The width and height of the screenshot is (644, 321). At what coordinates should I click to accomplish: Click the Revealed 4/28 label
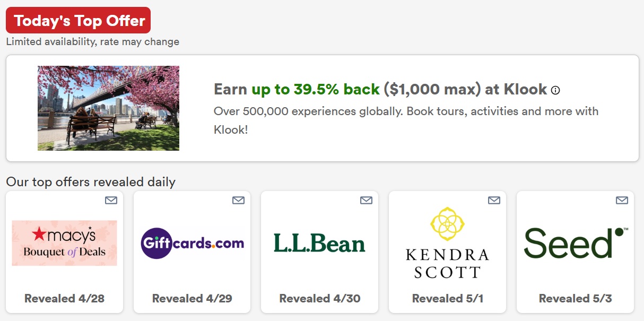tap(64, 299)
